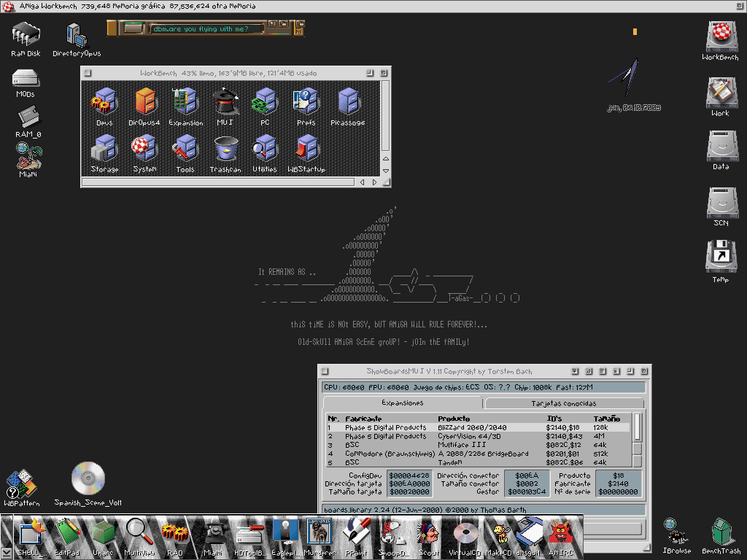Launch PPaint from the dock bar
Image resolution: width=747 pixels, height=560 pixels.
pos(356,537)
